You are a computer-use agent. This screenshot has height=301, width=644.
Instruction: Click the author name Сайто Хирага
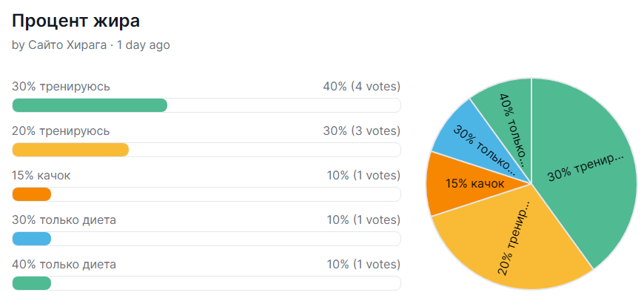coord(67,45)
